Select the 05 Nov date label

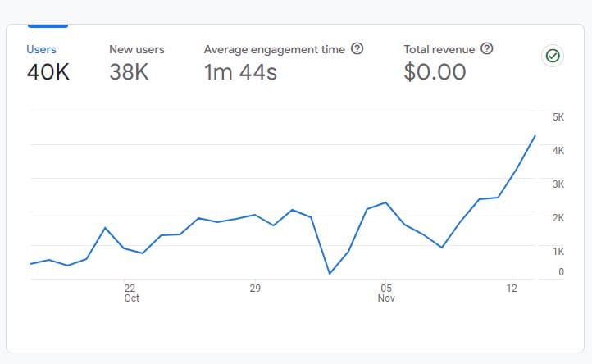[387, 293]
